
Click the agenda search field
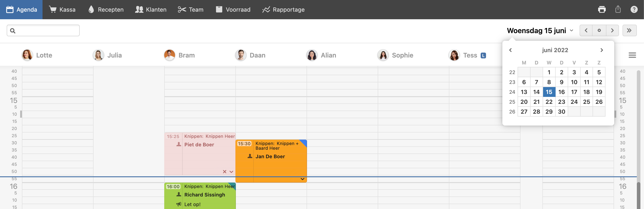43,30
